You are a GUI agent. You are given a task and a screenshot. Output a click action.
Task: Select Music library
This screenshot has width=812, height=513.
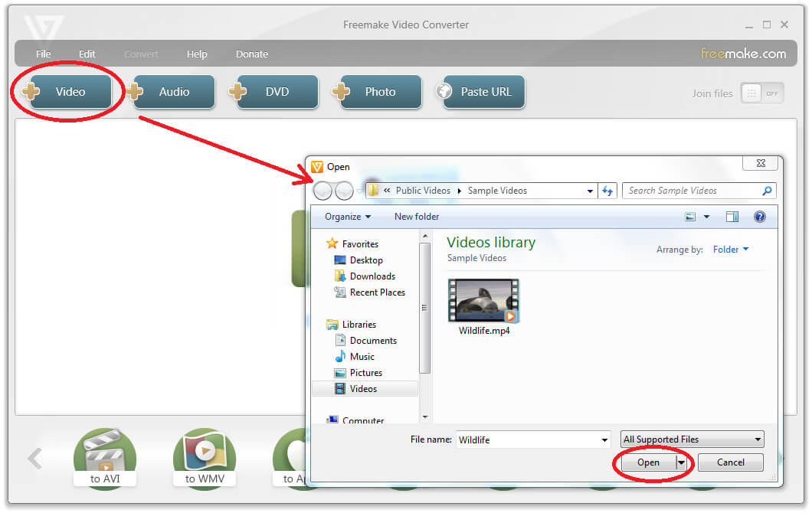click(x=362, y=356)
